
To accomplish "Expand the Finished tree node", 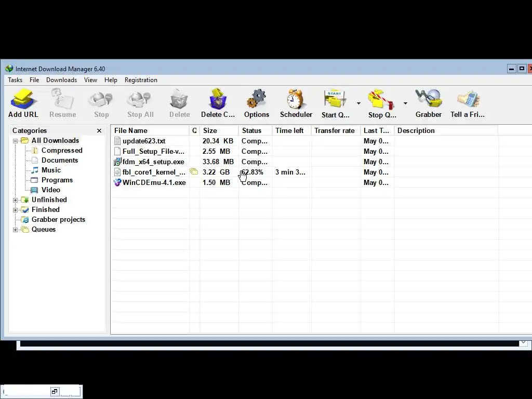I will [x=15, y=210].
